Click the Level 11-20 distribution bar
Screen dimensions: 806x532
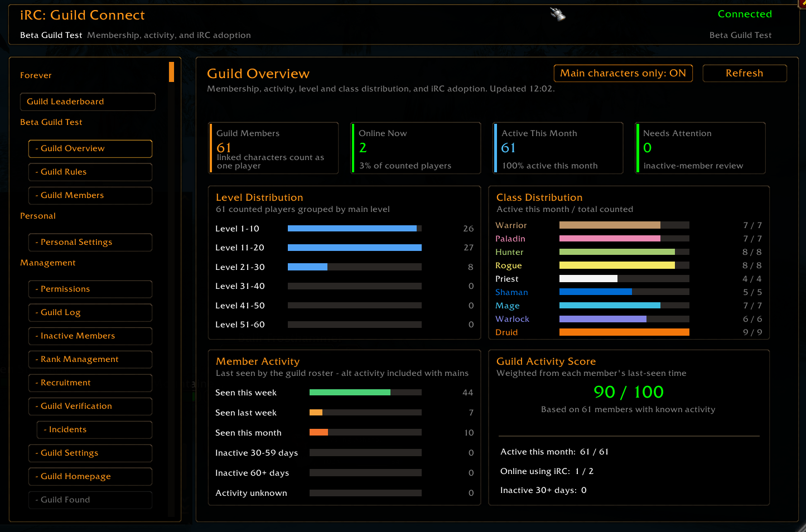click(355, 248)
